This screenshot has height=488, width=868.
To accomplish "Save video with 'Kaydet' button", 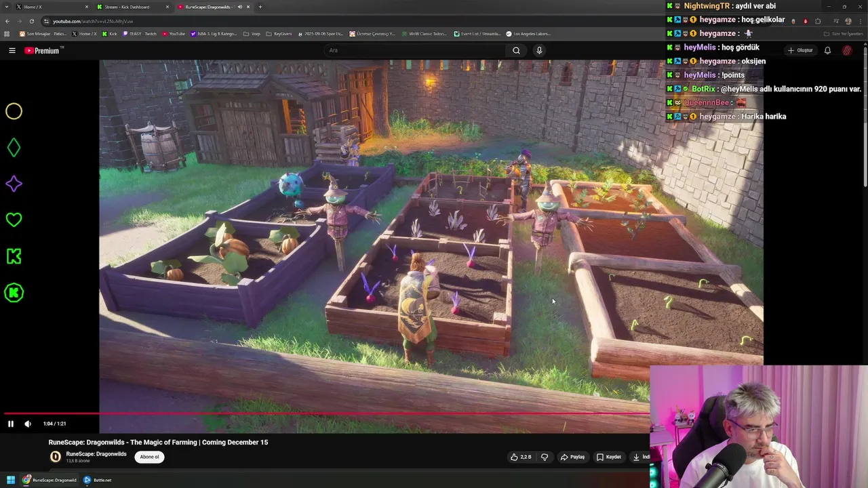I will [609, 457].
